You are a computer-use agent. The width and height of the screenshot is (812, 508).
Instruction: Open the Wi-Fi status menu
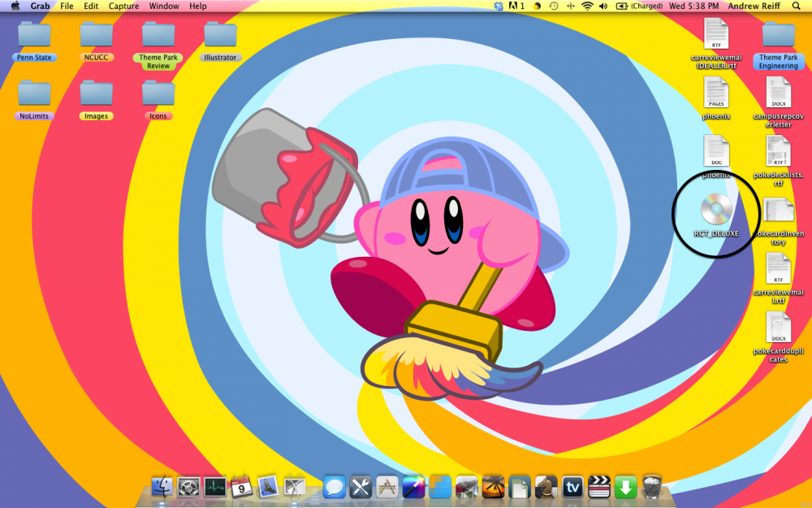pos(587,6)
